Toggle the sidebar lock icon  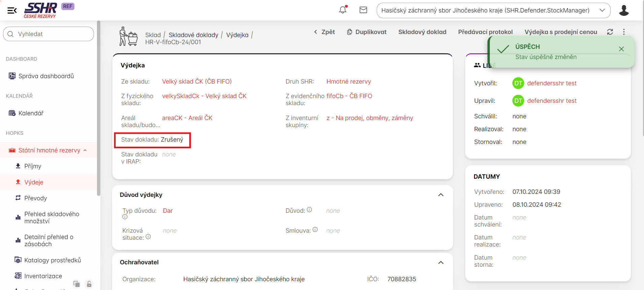(89, 284)
